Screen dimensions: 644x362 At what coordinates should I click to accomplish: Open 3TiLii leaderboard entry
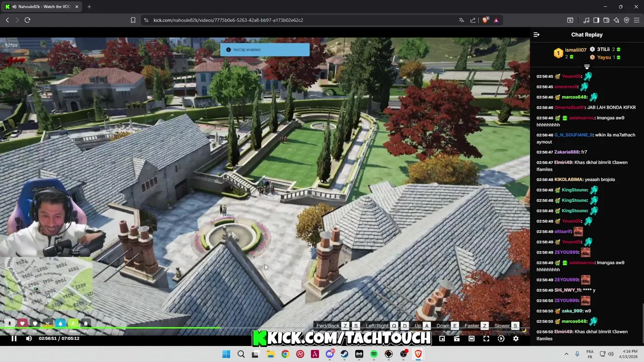click(603, 49)
